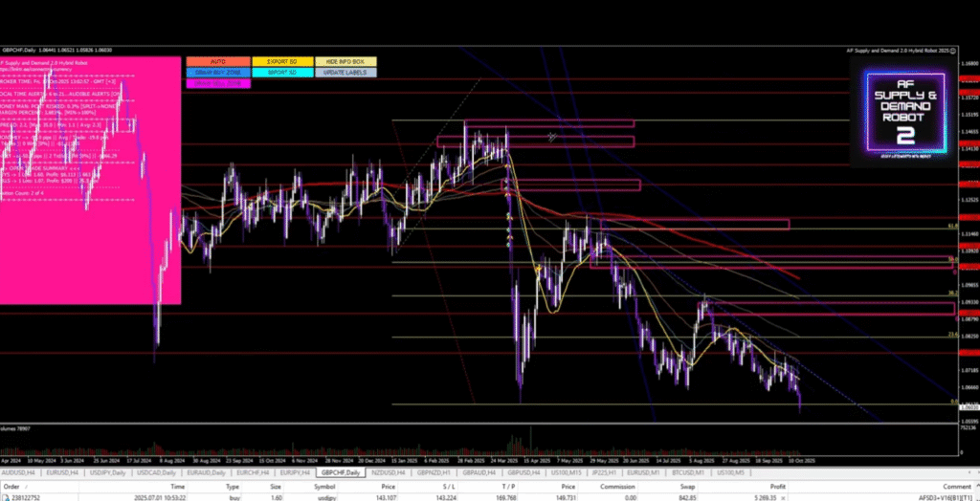
Task: Click the UPDATE LABELS button
Action: [345, 73]
